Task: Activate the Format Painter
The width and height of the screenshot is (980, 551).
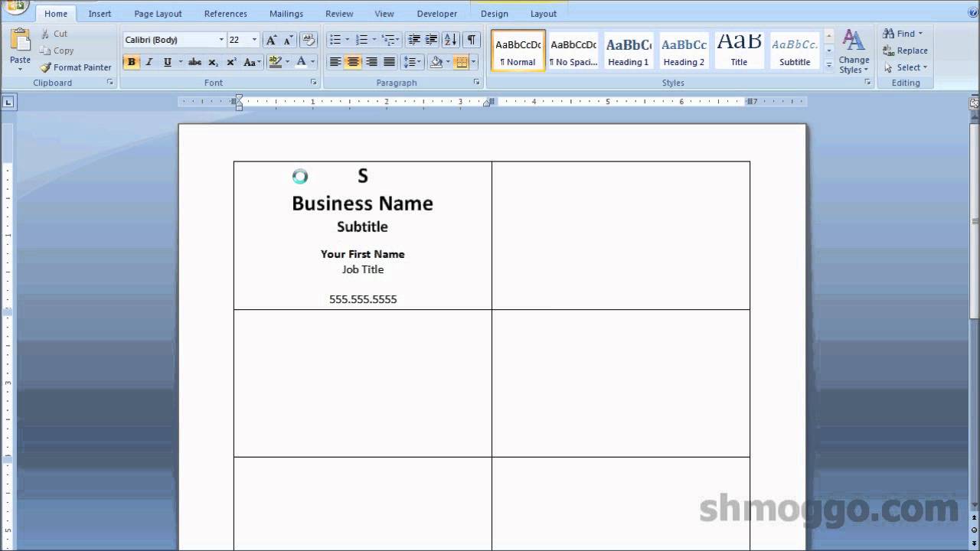Action: click(x=75, y=67)
